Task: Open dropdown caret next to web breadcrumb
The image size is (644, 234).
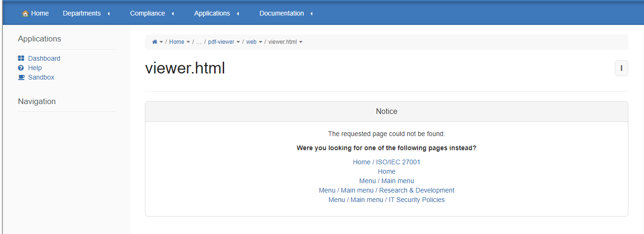Action: tap(260, 42)
